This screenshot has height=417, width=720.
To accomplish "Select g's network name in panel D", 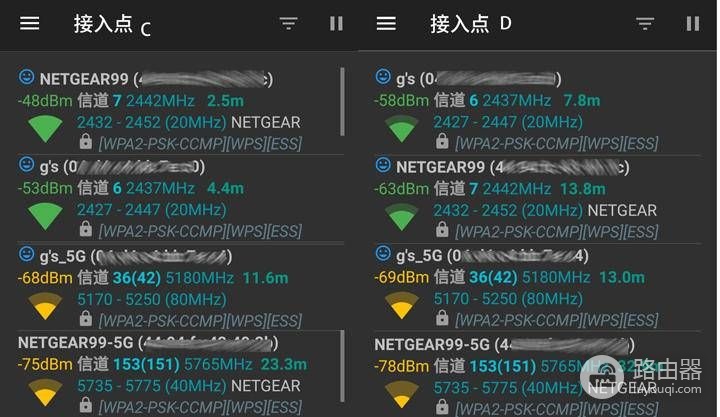I will (405, 79).
